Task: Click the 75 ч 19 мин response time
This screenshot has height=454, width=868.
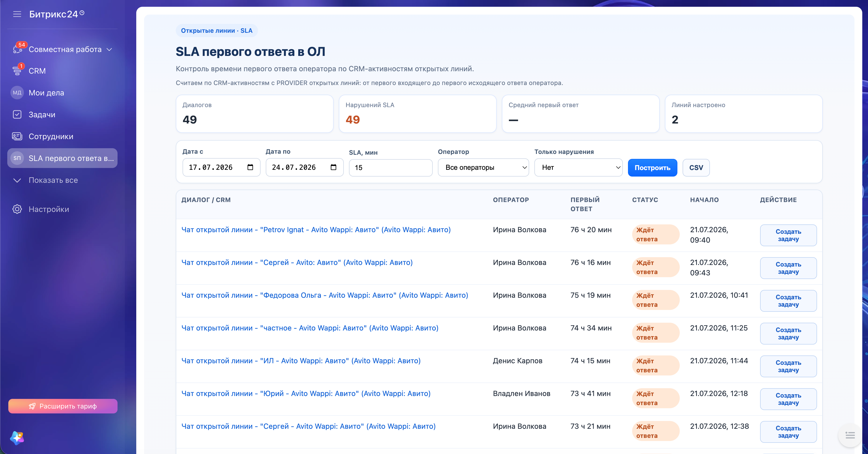Action: (590, 295)
